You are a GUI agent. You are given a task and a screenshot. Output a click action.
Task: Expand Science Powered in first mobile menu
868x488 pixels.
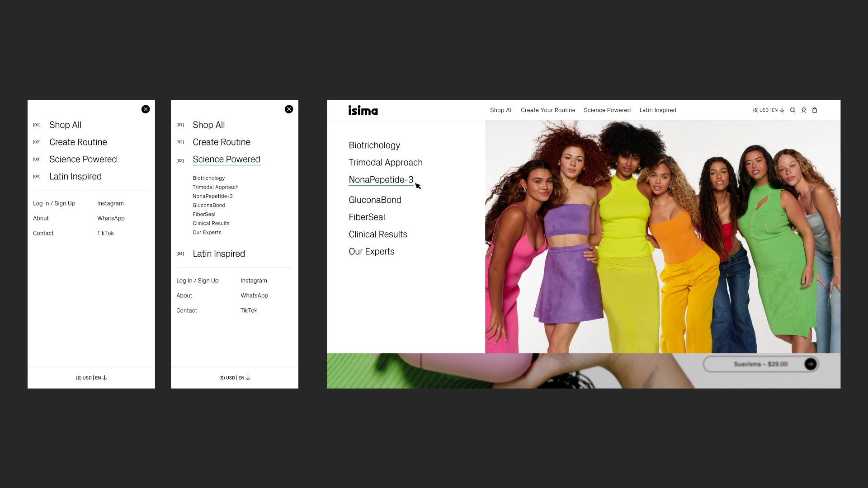83,160
